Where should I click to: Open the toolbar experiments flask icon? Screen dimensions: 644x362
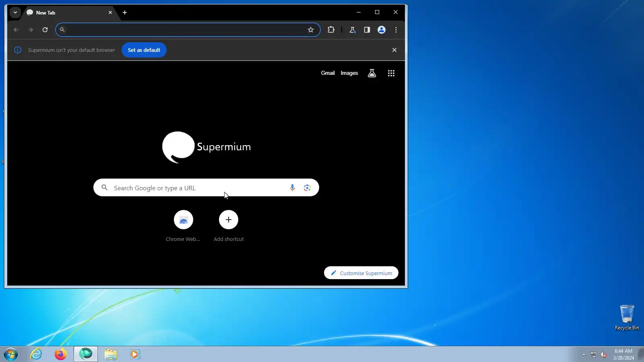pyautogui.click(x=353, y=30)
